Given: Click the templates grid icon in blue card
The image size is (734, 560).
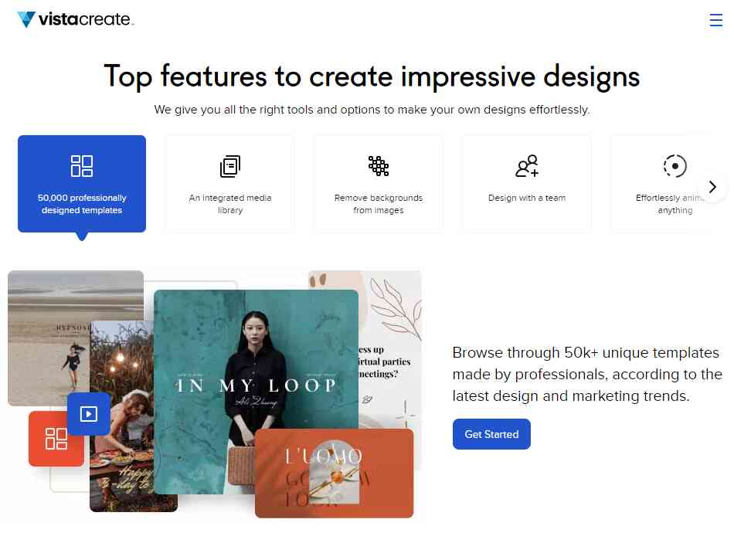Looking at the screenshot, I should point(82,166).
